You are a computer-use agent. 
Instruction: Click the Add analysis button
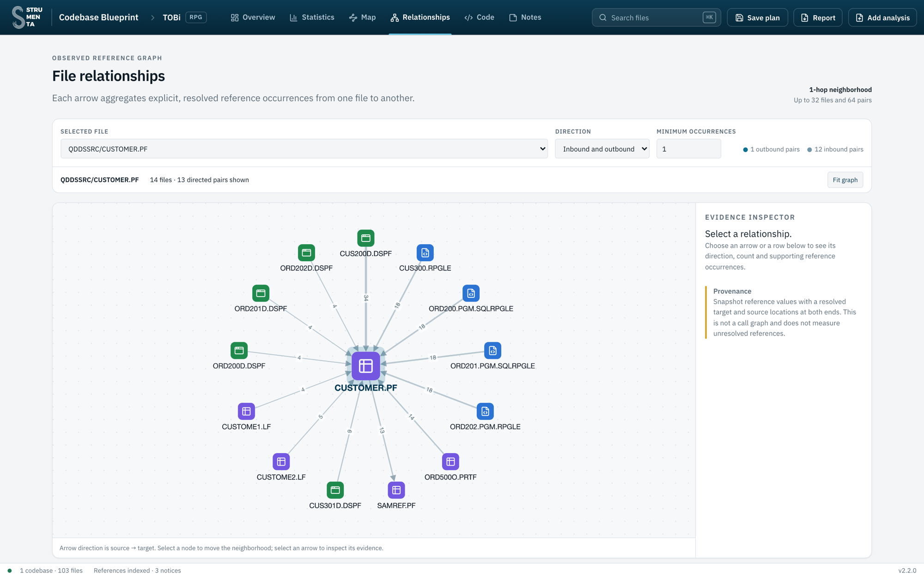click(x=882, y=18)
